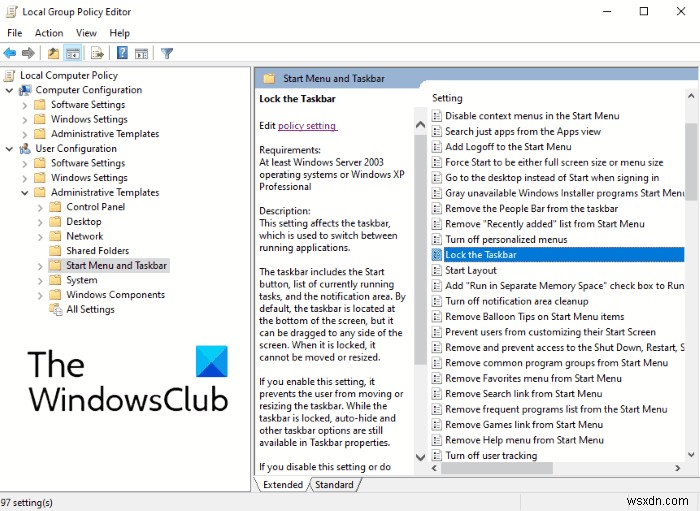
Task: Click the Start Menu and Taskbar header folder icon
Action: point(269,79)
